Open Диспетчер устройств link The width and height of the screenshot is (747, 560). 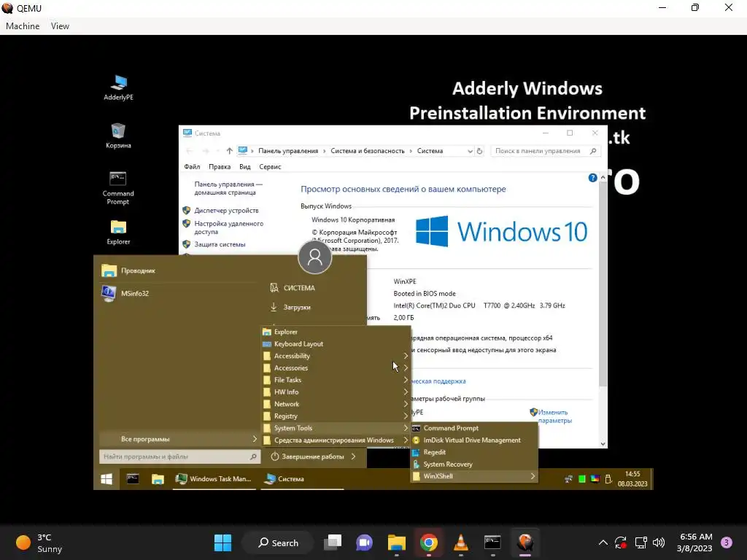pyautogui.click(x=226, y=211)
